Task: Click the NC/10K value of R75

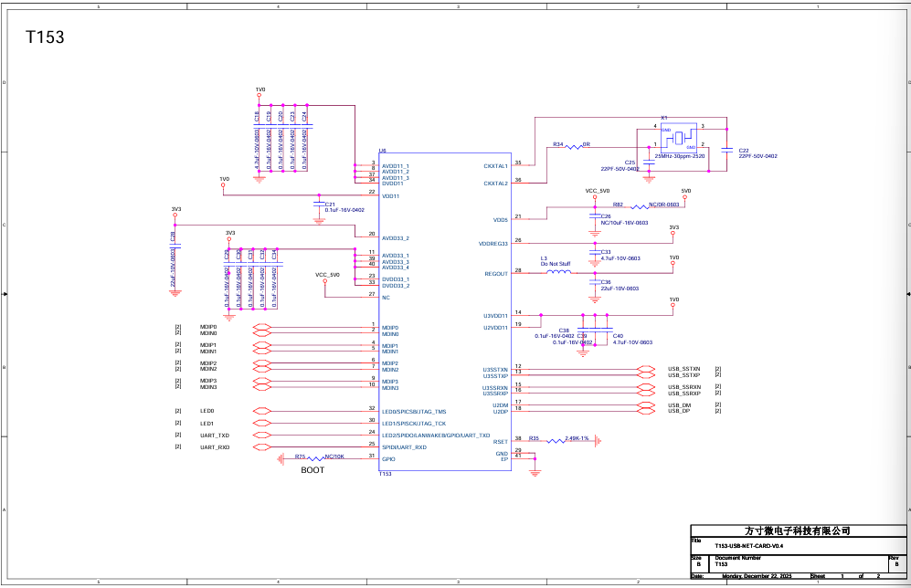Action: (334, 457)
